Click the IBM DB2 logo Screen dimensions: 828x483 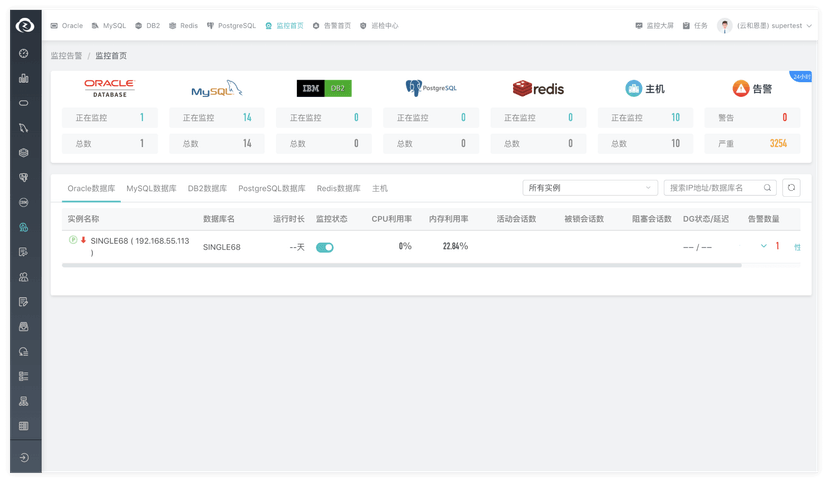[x=324, y=88]
